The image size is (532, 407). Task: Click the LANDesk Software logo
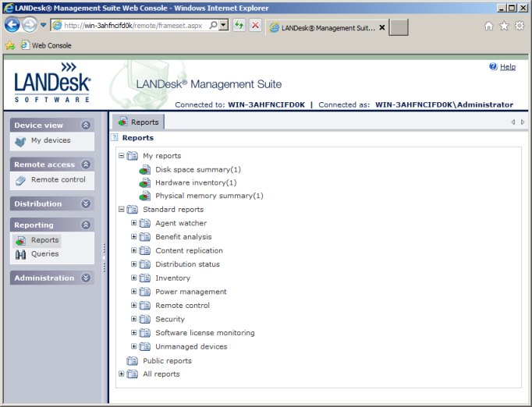coord(52,82)
